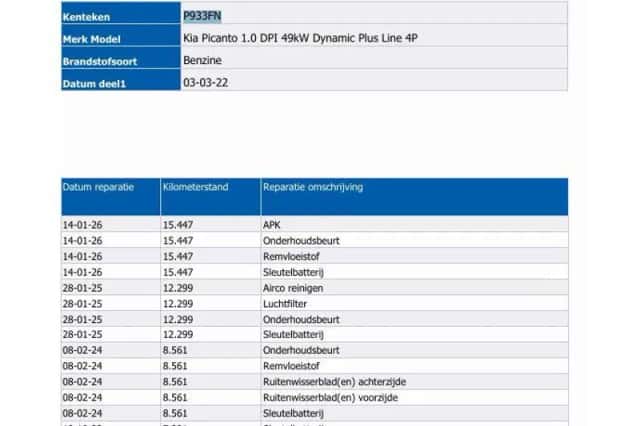
Task: Select the 03-03-22 Datum deel1 value
Action: [x=205, y=83]
